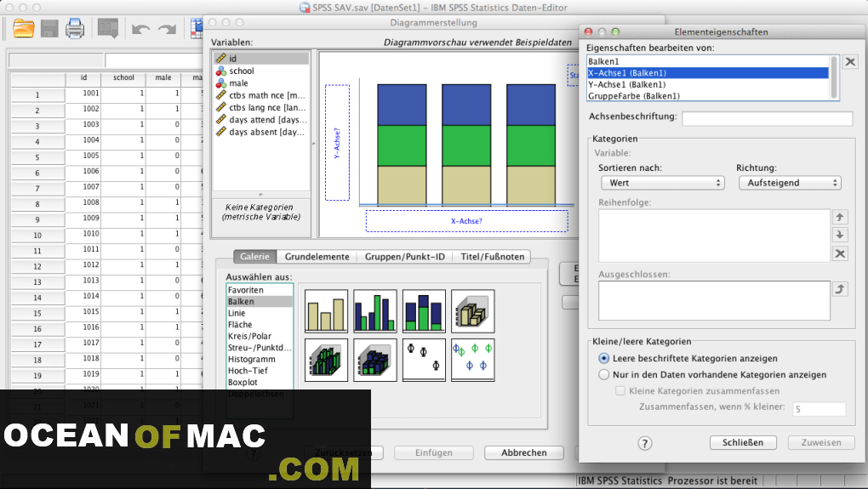This screenshot has width=868, height=489.
Task: Select Linie in chart type list
Action: click(x=260, y=313)
